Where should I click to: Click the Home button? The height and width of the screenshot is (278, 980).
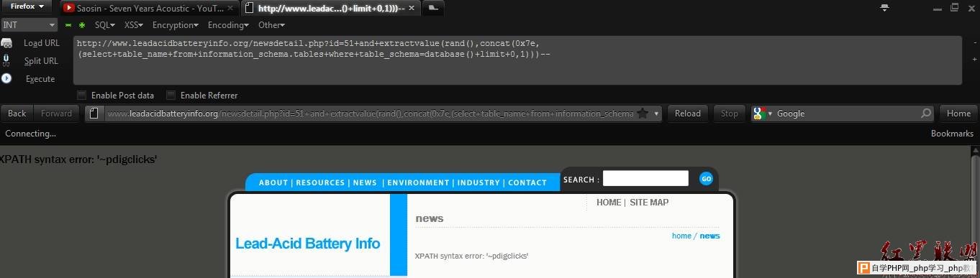958,113
